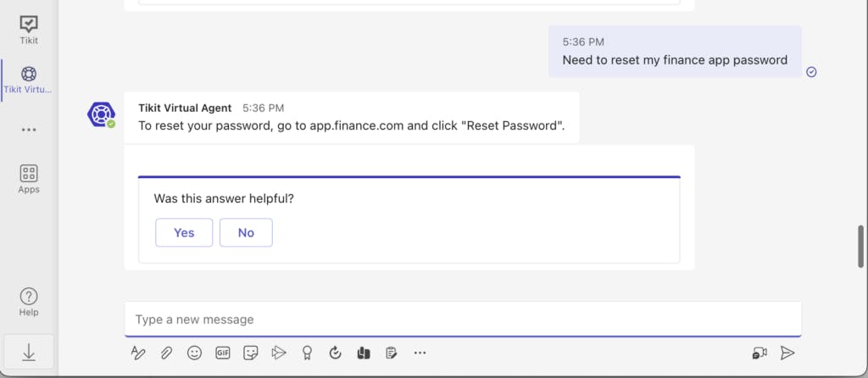The image size is (868, 378).
Task: Focus the 'Type a new message' field
Action: pos(462,320)
